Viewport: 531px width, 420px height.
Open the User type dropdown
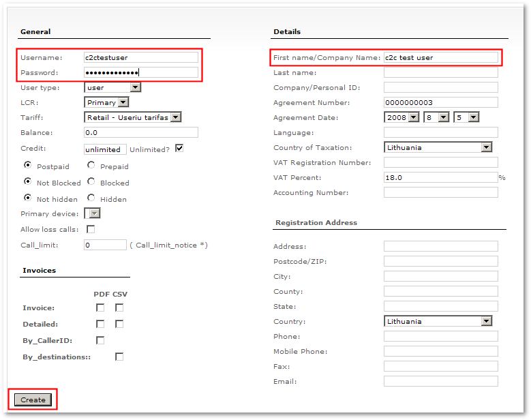click(x=112, y=87)
